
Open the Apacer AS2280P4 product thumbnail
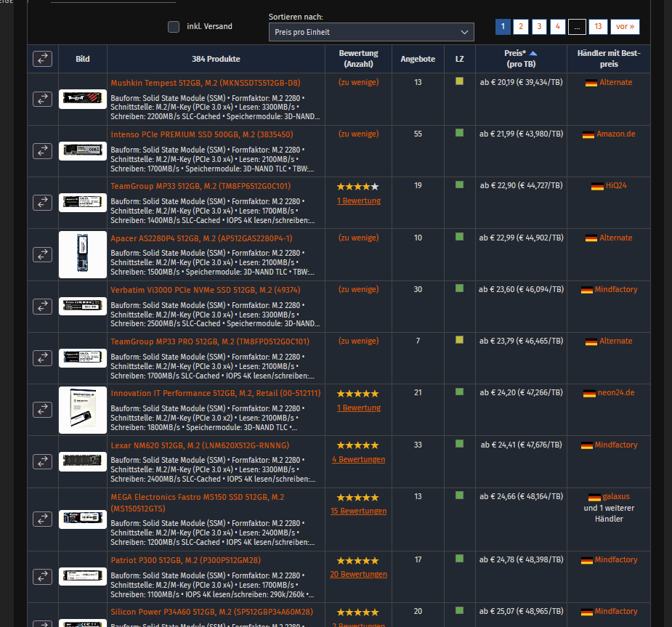(x=83, y=254)
